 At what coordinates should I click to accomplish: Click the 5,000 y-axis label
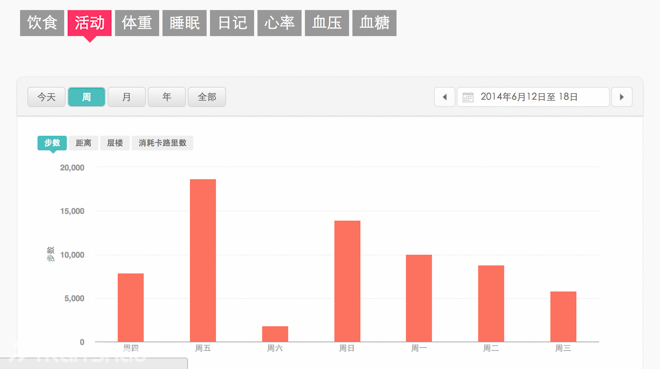point(74,298)
